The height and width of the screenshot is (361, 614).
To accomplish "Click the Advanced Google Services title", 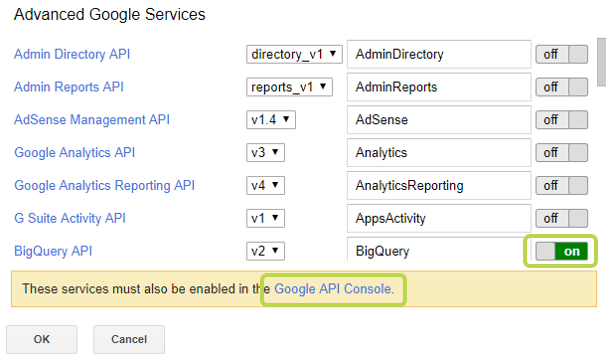I will [110, 15].
